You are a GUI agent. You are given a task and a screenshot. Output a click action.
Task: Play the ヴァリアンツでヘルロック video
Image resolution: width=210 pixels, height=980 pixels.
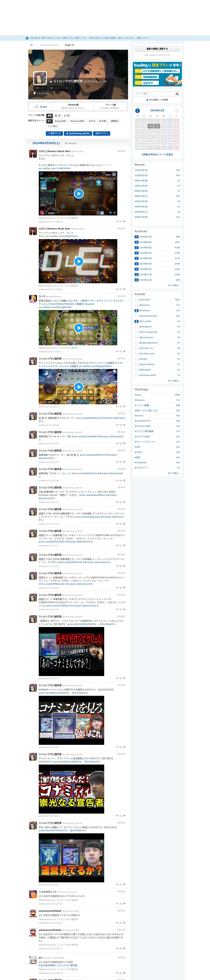(79, 387)
